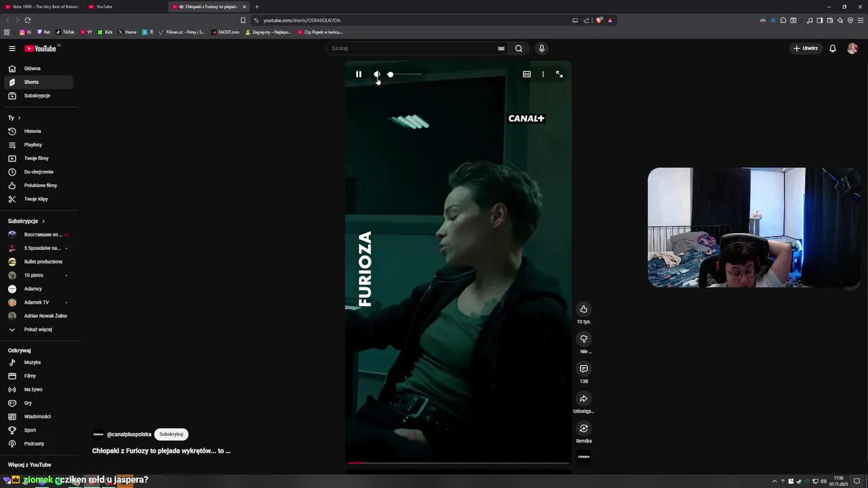Viewport: 868px width, 488px height.
Task: Run search with magnifier button
Action: click(519, 48)
